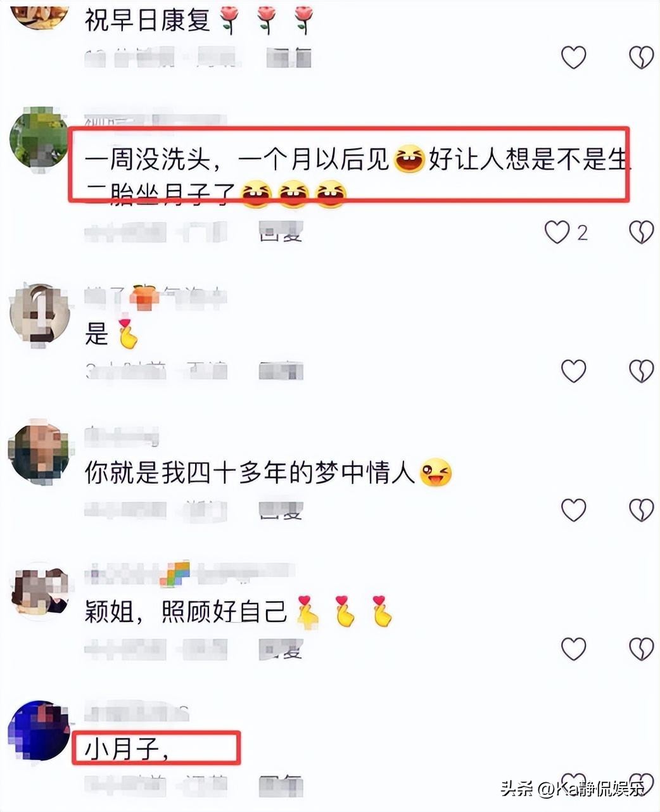Screen dimensions: 660x812
Task: Open avatar of '梦中情人' commenter
Action: pos(39,451)
